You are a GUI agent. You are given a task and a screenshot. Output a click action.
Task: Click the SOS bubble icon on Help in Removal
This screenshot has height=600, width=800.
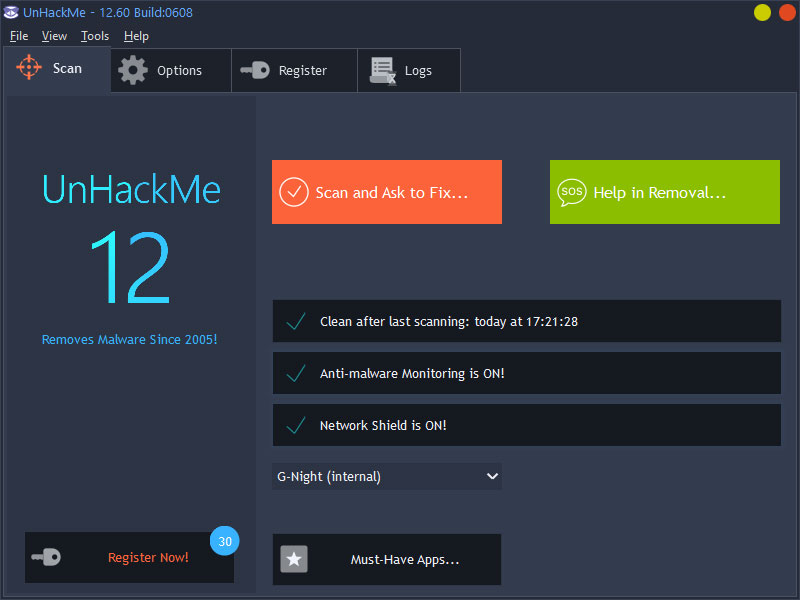tap(573, 192)
